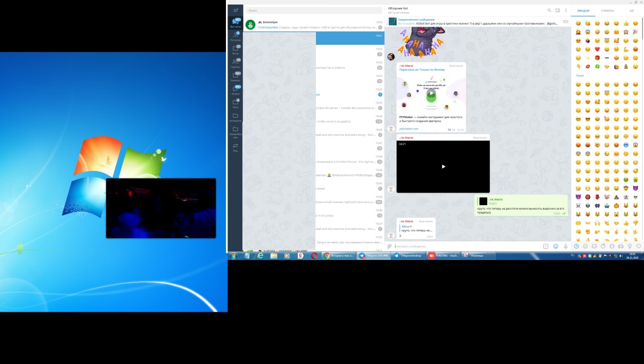Viewport: 644px width, 364px height.
Task: Open the Windows Start button
Action: [233, 255]
